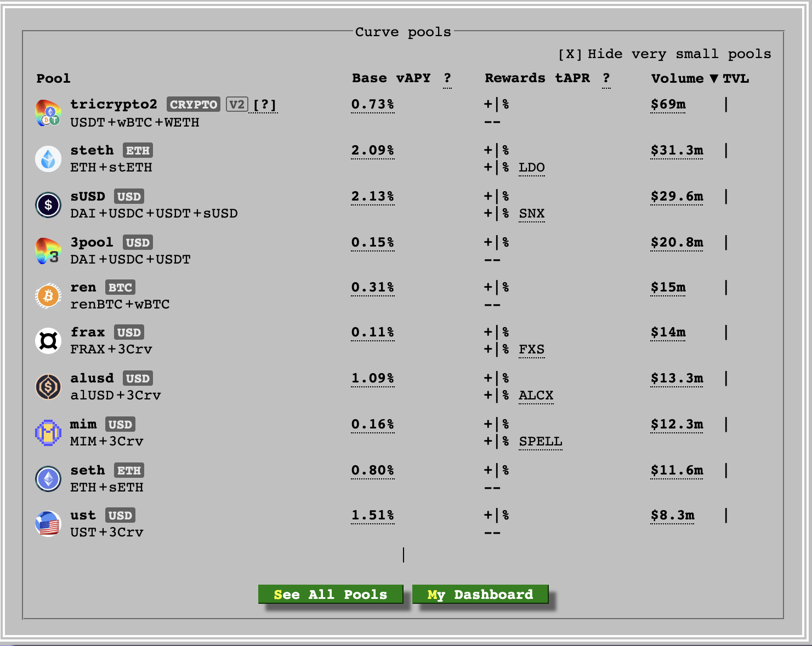Open the steth pool name
The image size is (812, 646).
coord(92,150)
